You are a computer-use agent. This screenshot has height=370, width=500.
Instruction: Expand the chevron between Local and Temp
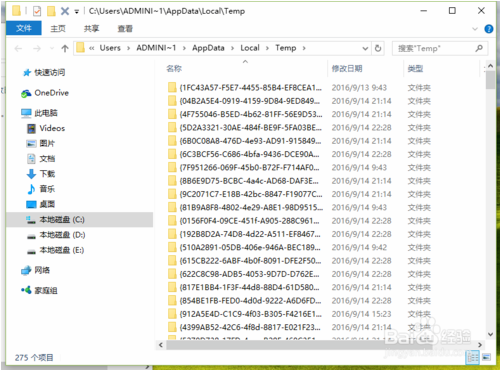click(267, 48)
